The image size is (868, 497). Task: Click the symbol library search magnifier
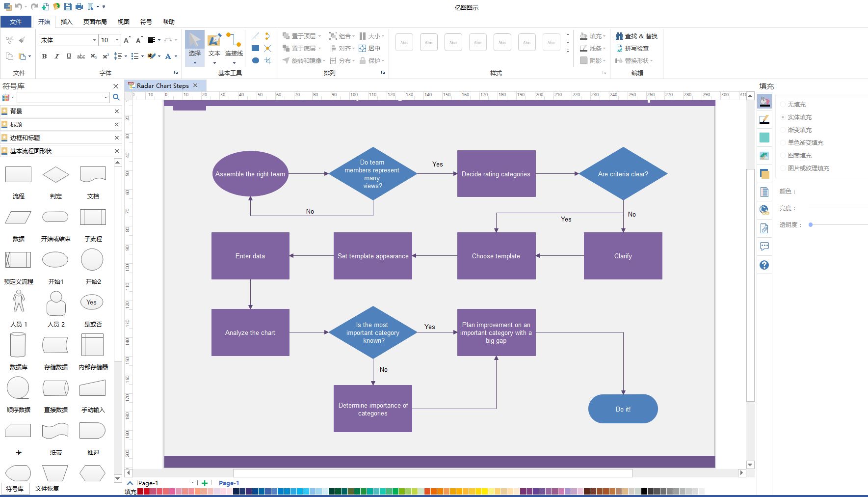(116, 97)
